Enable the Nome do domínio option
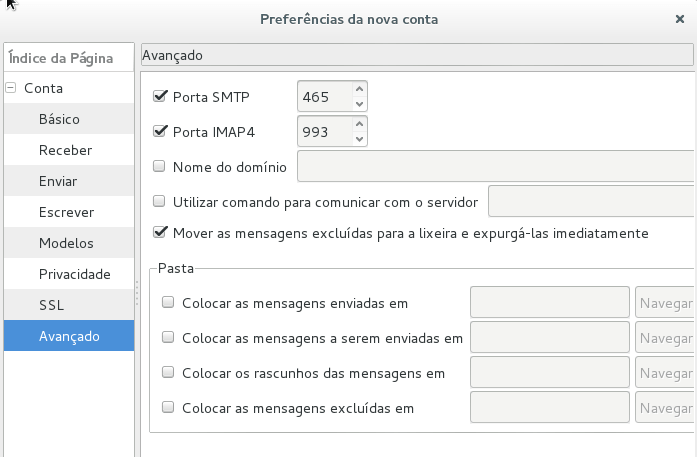The image size is (697, 457). pos(159,167)
